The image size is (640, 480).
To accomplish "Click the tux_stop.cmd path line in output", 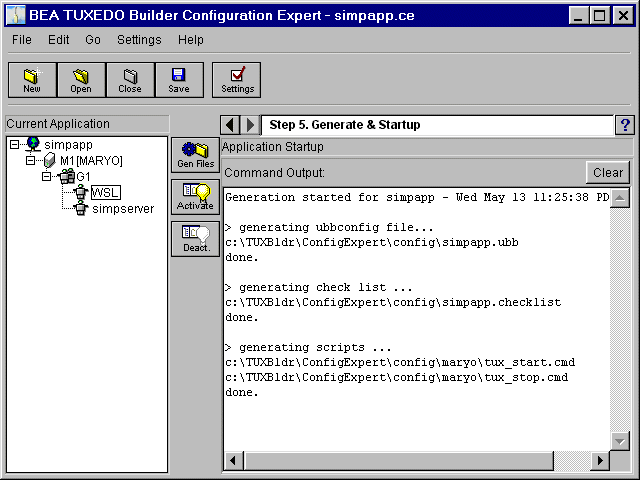I will click(x=396, y=378).
